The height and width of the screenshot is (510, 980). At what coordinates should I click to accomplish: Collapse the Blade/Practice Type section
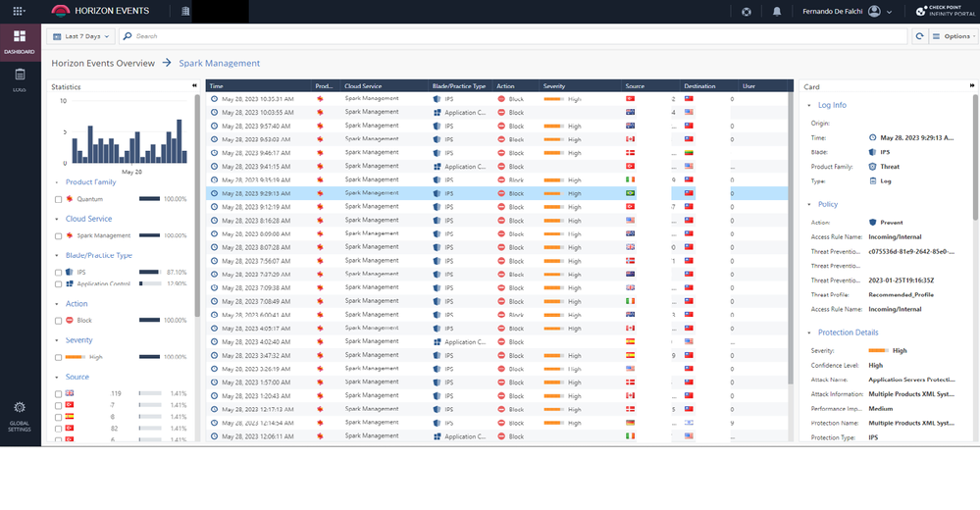click(x=57, y=256)
